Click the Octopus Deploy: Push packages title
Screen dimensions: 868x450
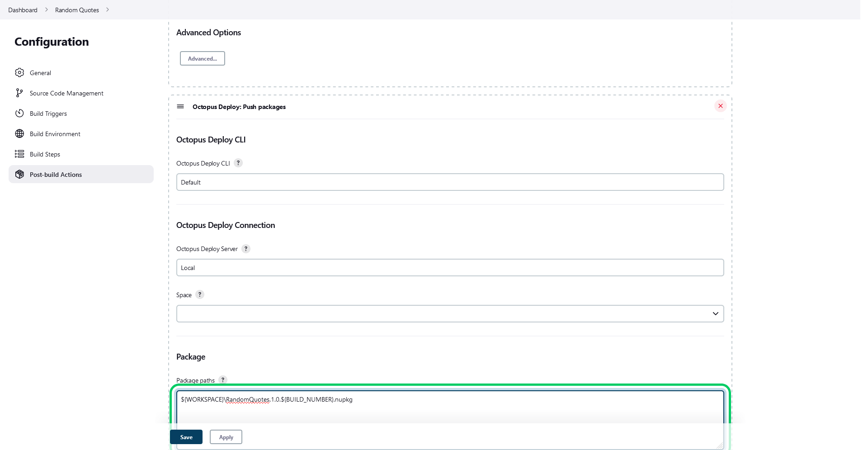click(x=239, y=107)
